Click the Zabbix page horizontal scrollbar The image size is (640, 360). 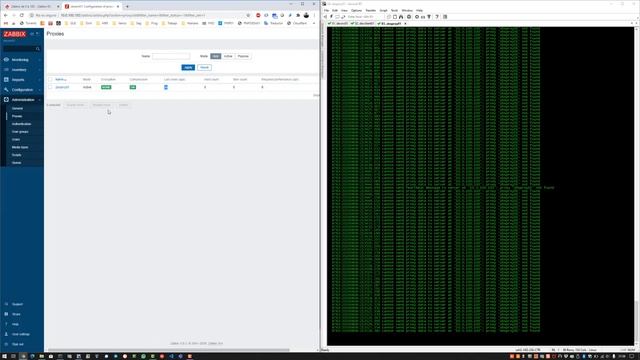[169, 350]
